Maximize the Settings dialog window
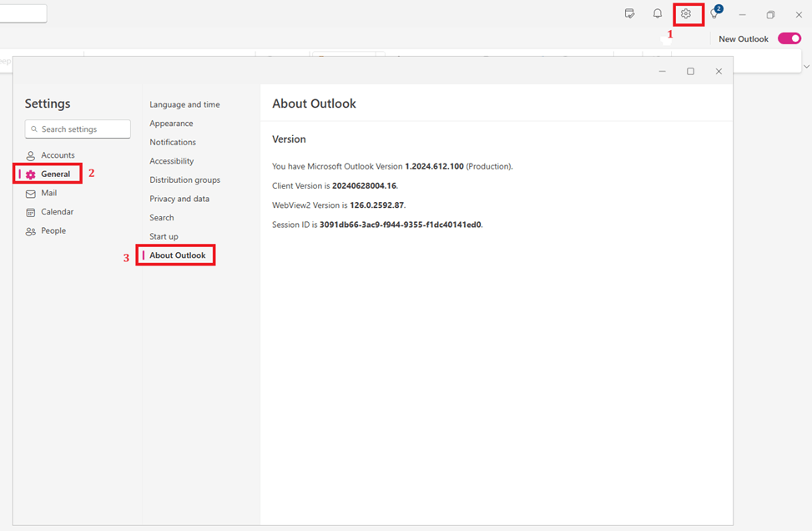Viewport: 812px width, 531px height. pyautogui.click(x=690, y=72)
